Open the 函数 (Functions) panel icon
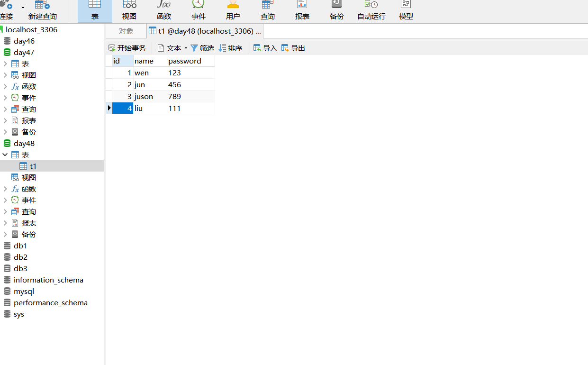 163,10
